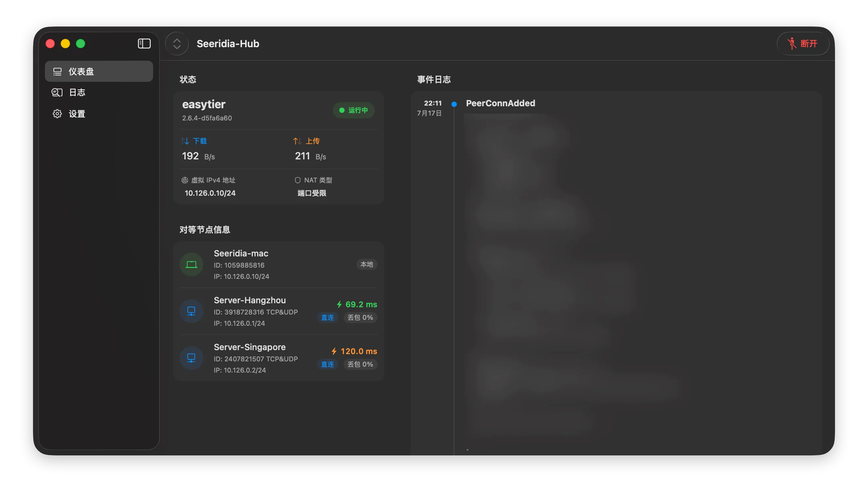Viewport: 868px width, 495px height.
Task: Click the Server-Hangzhou monitor icon
Action: (x=191, y=312)
